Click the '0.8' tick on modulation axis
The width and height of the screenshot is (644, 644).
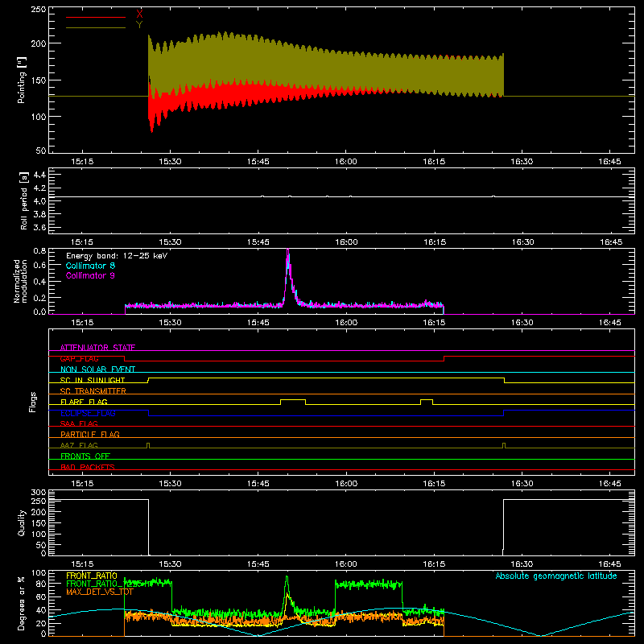click(39, 251)
